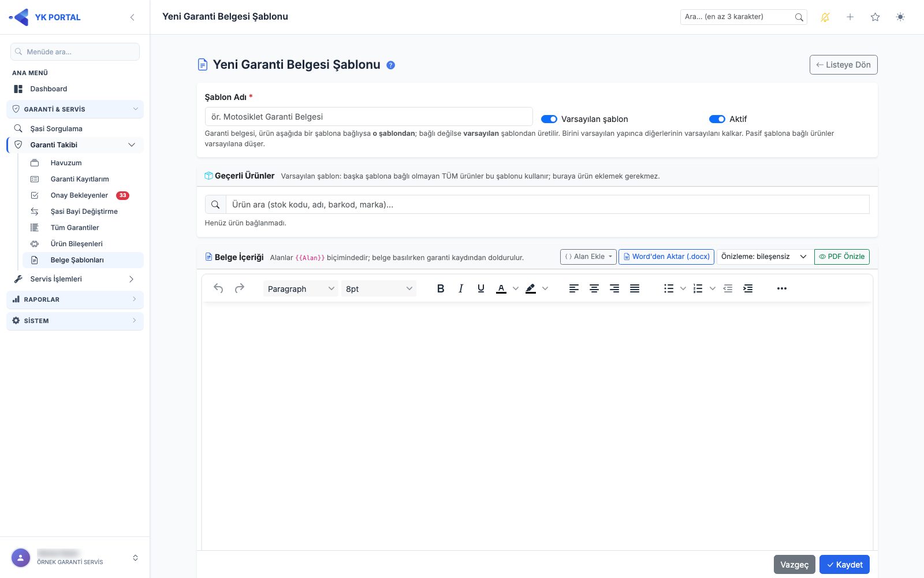
Task: Expand the RAPORLAR section
Action: point(75,299)
